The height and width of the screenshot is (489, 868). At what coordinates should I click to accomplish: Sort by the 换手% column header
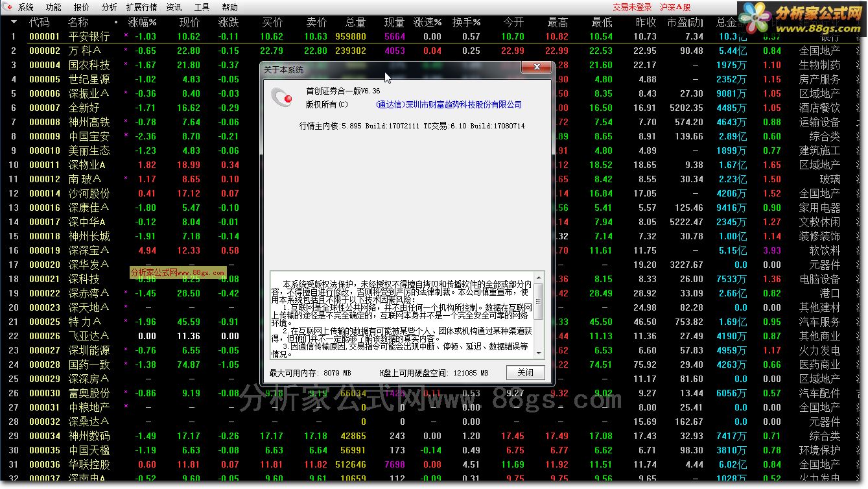[x=466, y=22]
